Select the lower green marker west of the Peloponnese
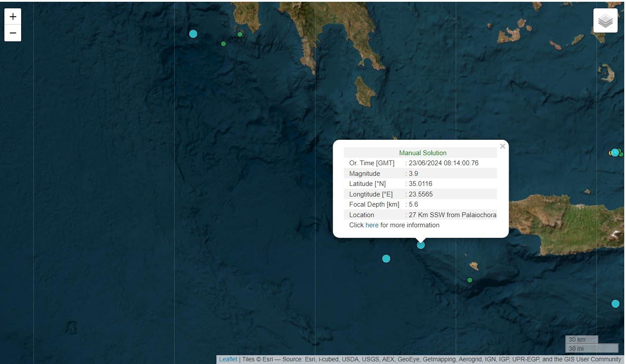Screen dimensions: 626x364 pyautogui.click(x=223, y=44)
